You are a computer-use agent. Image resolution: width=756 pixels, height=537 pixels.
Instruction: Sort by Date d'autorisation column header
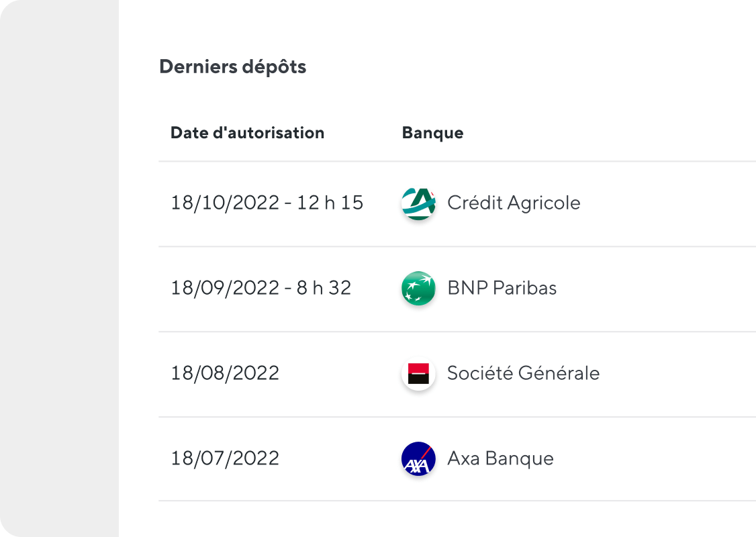[247, 132]
